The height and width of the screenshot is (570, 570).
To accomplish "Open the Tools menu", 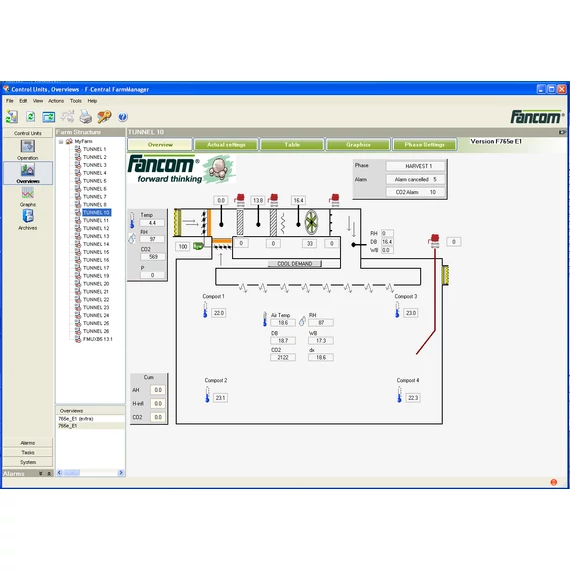I will click(76, 101).
